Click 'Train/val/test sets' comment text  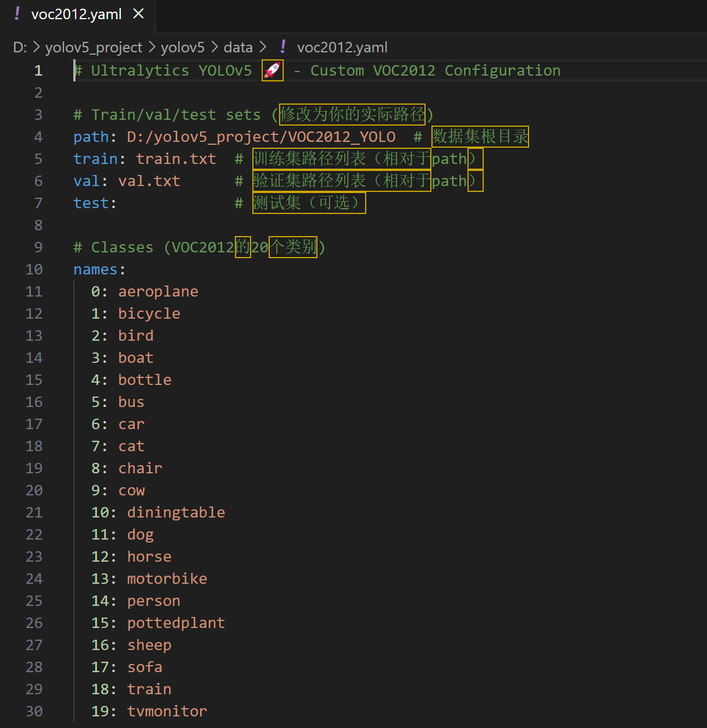[x=176, y=115]
